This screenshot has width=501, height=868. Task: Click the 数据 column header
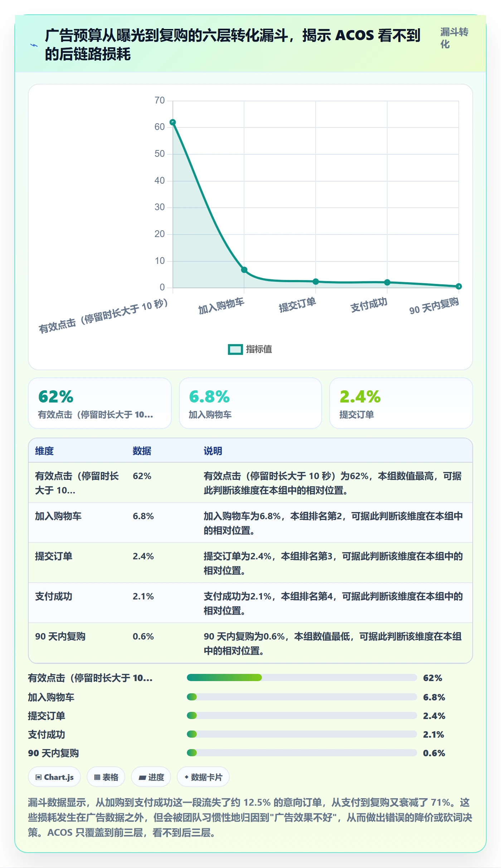142,451
